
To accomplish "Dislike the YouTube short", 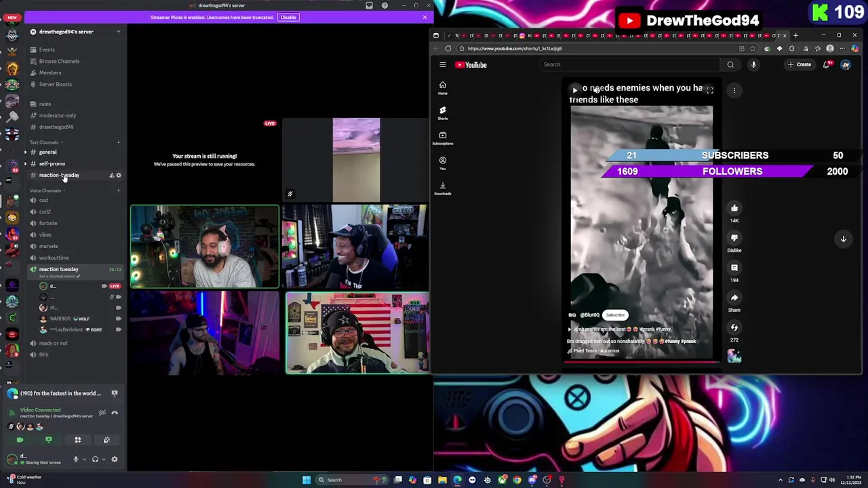I will tap(734, 239).
